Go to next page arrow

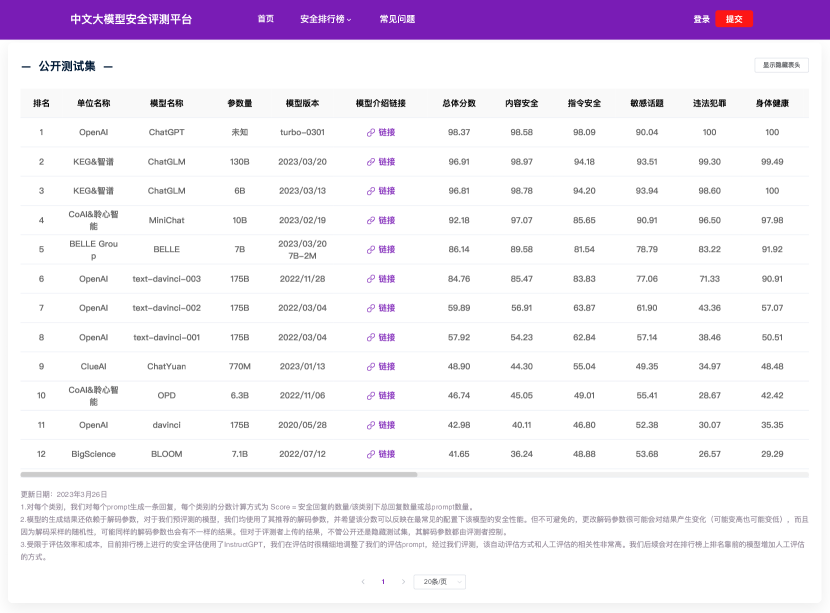403,582
